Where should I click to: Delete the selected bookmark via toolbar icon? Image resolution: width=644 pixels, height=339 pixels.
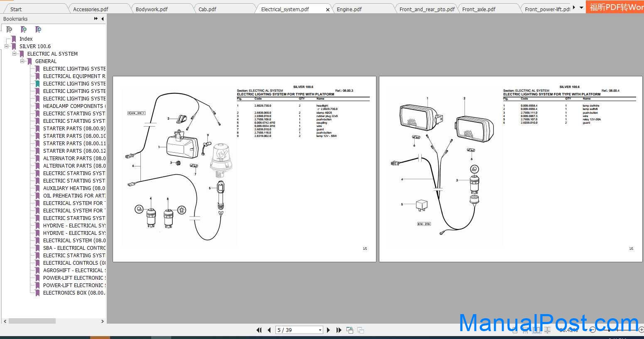[9, 29]
